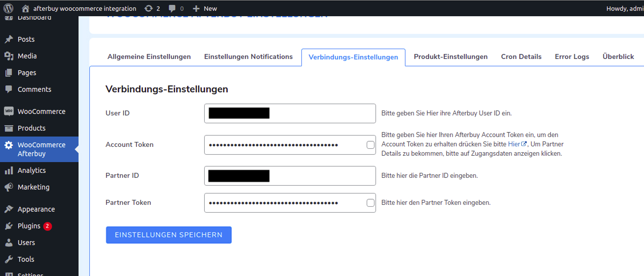Focus the Partner ID input field
Image resolution: width=644 pixels, height=276 pixels.
(290, 176)
